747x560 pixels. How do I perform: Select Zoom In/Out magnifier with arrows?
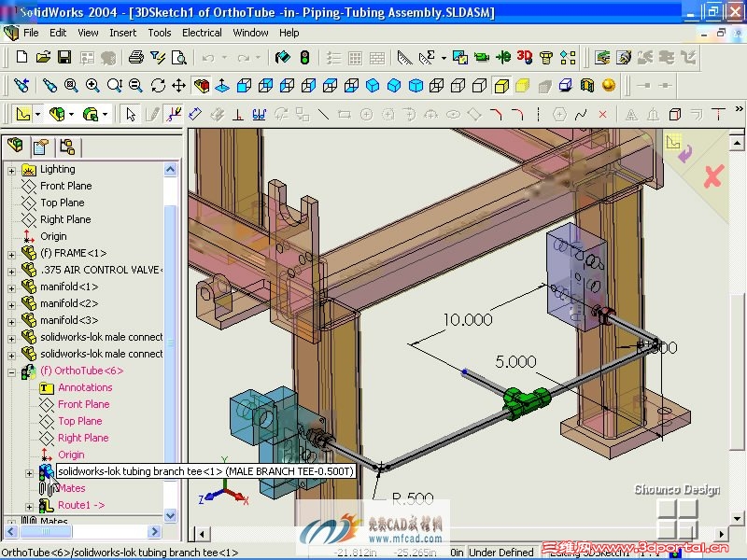click(x=114, y=86)
